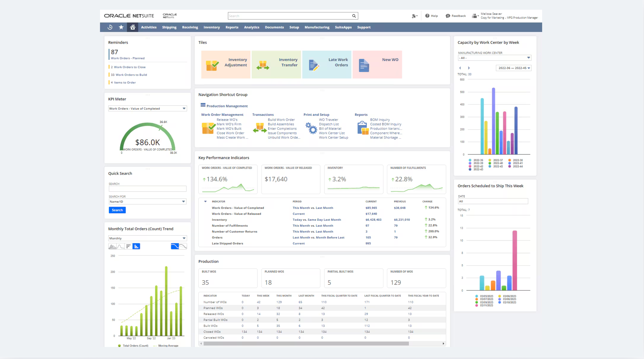The image size is (644, 359).
Task: Open the Analytics menu
Action: [252, 27]
